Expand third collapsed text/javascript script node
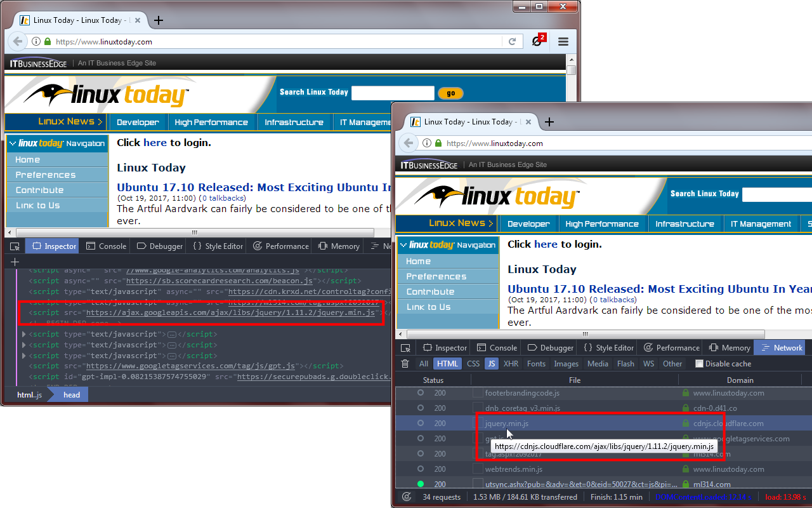The height and width of the screenshot is (508, 812). (x=24, y=356)
